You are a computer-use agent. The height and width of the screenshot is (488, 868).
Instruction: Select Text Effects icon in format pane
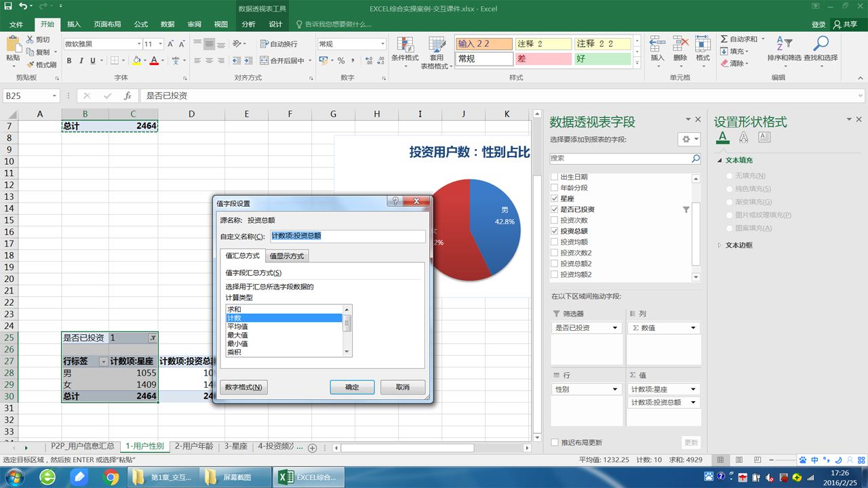click(743, 138)
